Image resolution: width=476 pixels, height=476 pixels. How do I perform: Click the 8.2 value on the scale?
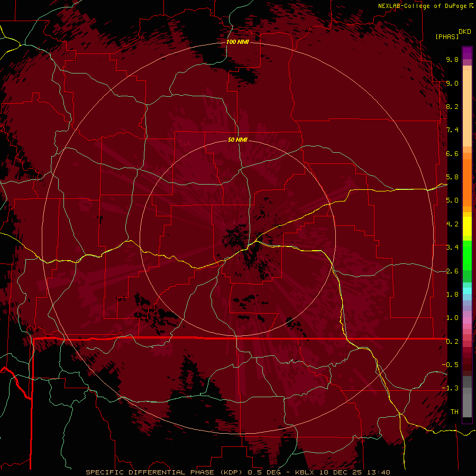click(x=452, y=106)
